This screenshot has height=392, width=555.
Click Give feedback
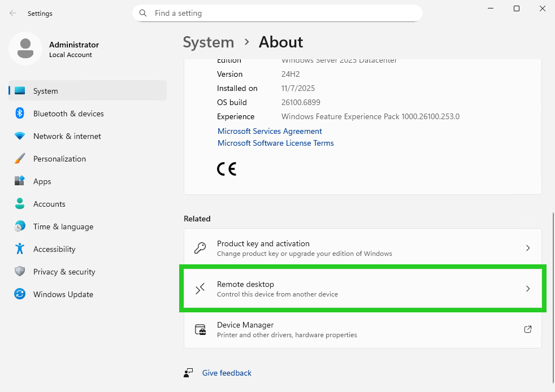click(226, 373)
